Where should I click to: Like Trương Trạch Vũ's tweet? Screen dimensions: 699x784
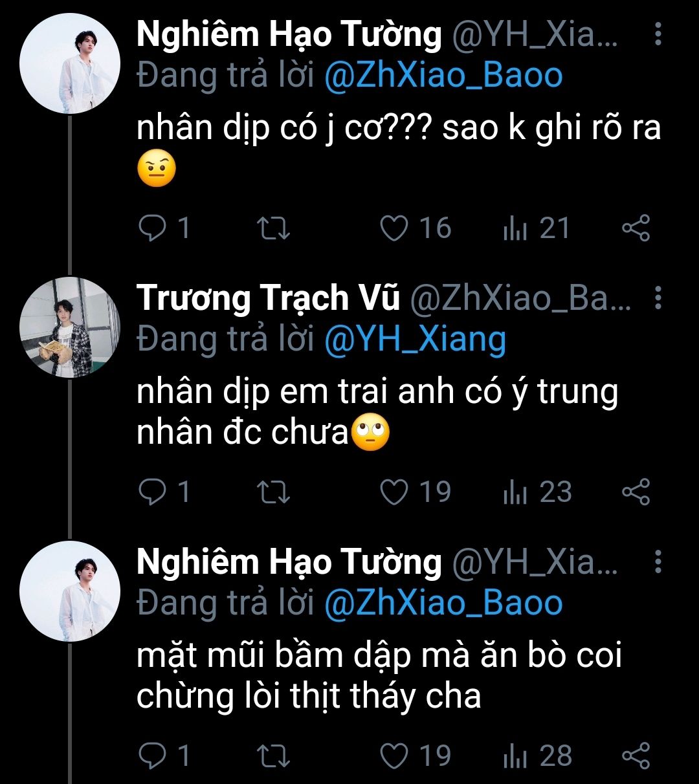pyautogui.click(x=394, y=492)
